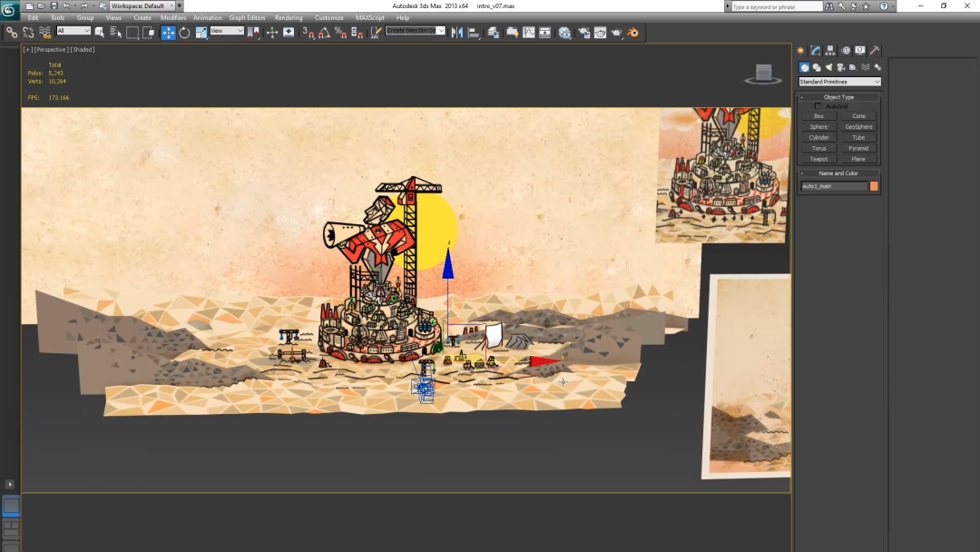Click the Mirror tool
Screen dimensions: 980x552
(x=456, y=33)
